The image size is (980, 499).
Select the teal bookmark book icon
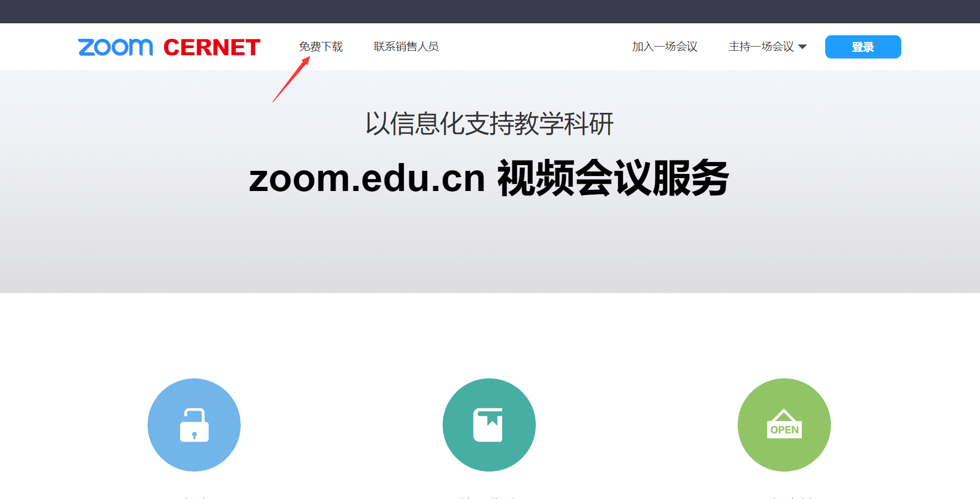489,425
